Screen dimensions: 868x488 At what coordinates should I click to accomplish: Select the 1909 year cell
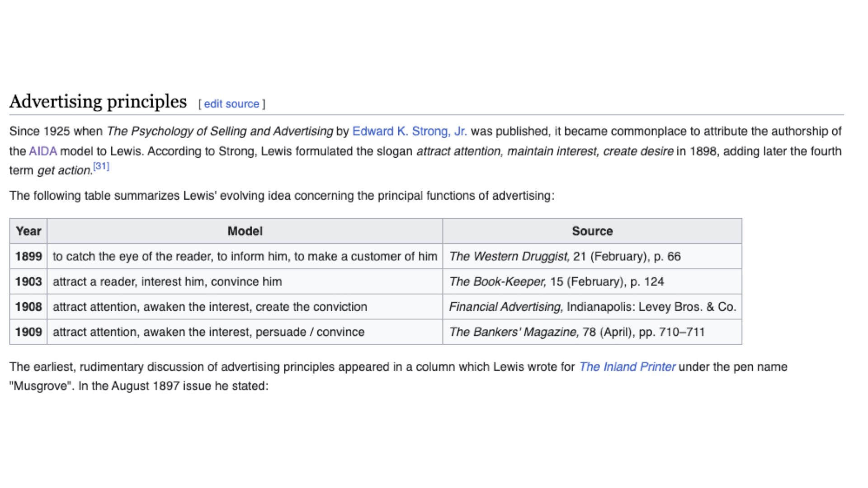tap(28, 332)
